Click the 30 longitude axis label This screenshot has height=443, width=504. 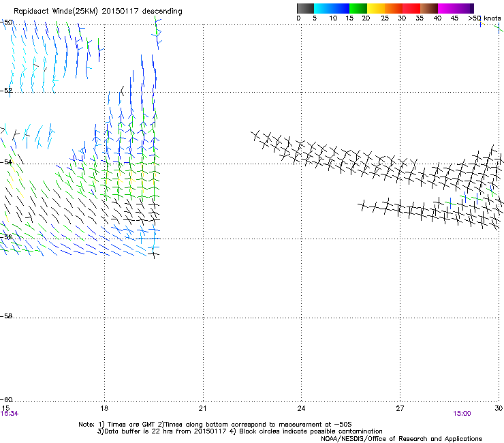click(499, 408)
